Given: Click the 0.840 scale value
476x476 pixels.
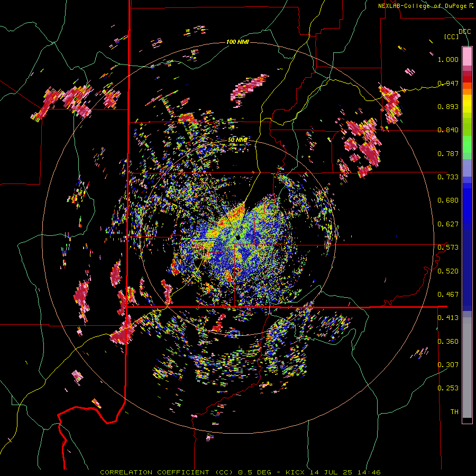Looking at the screenshot, I should point(448,130).
